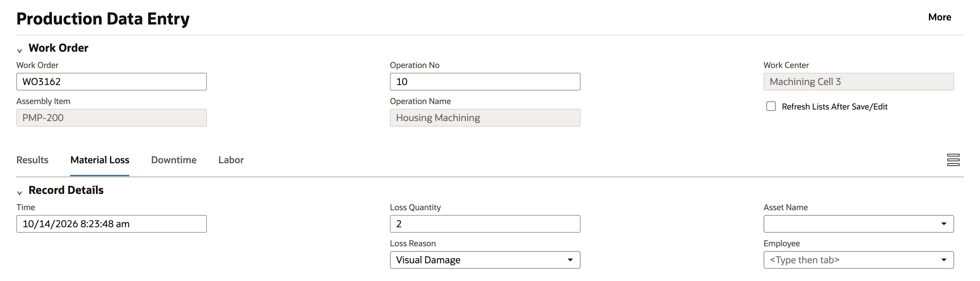Collapse the Record Details section chevron
The width and height of the screenshot is (980, 281).
[20, 193]
